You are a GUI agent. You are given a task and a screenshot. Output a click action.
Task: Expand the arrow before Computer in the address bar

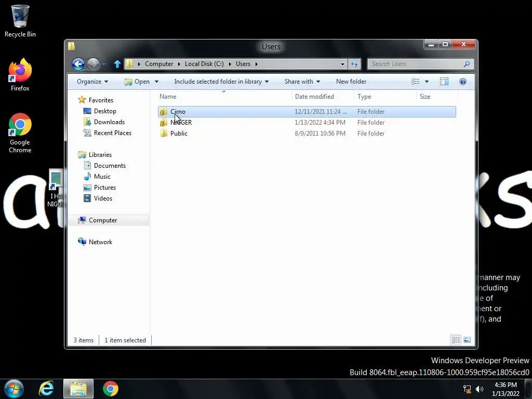click(139, 64)
